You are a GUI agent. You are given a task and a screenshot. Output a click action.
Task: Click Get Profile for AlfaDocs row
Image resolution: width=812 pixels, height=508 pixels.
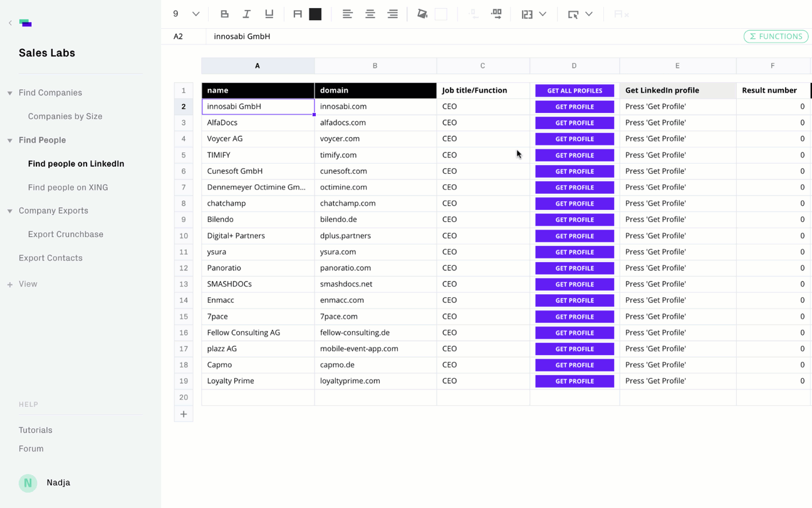coord(575,123)
